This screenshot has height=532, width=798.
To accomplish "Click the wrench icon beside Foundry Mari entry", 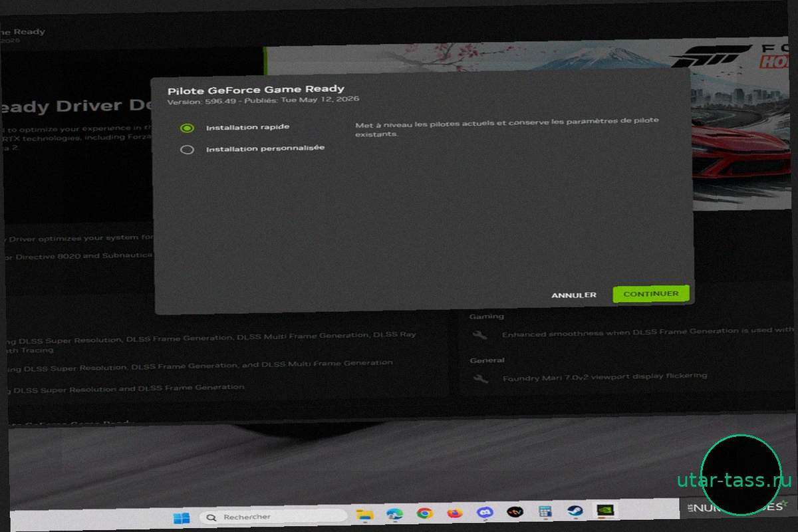I will pyautogui.click(x=481, y=379).
